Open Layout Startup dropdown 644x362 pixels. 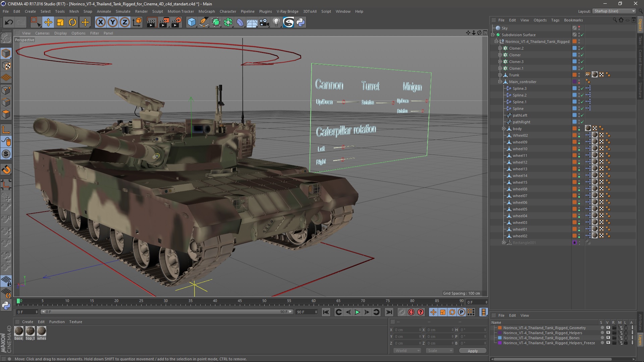614,11
